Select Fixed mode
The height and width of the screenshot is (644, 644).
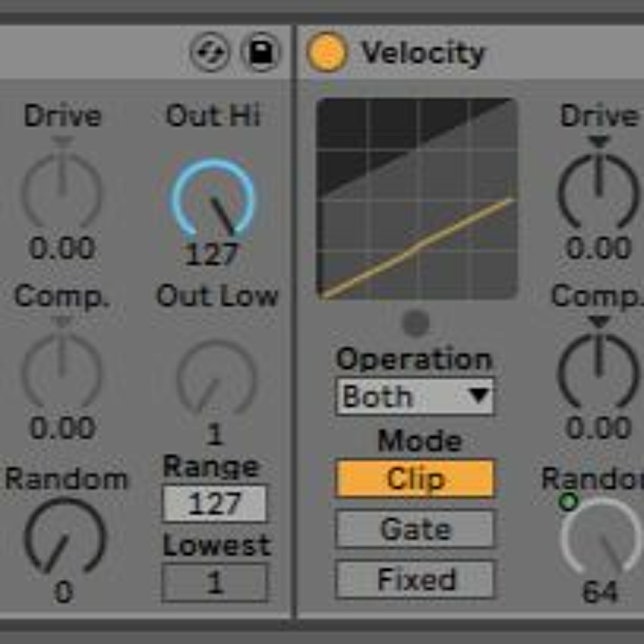pos(415,579)
